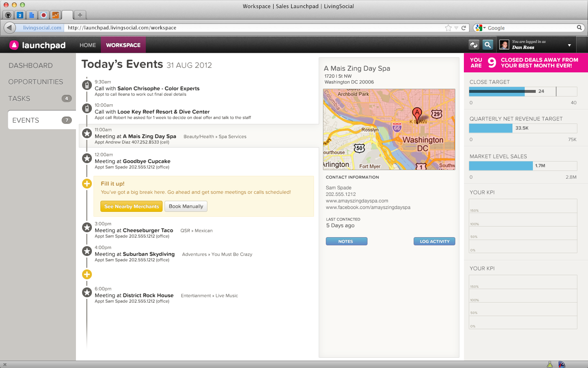Click the Washington DC map thumbnail

389,129
